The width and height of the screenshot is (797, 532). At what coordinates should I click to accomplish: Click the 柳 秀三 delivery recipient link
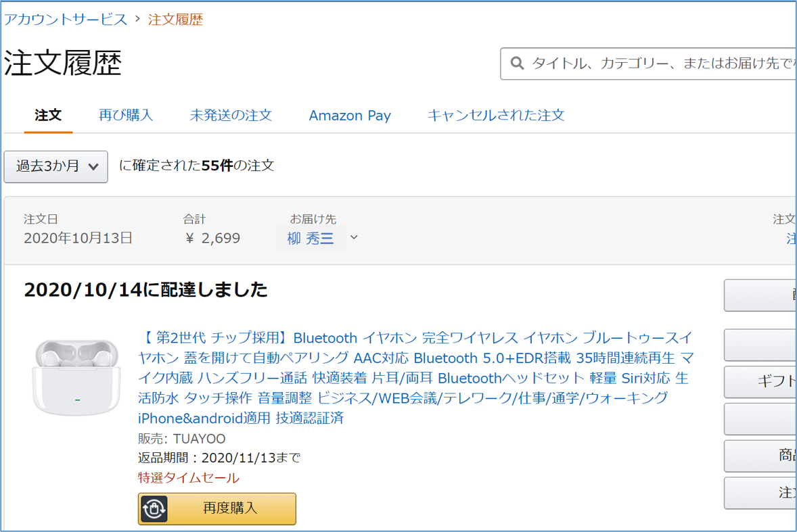[x=311, y=238]
